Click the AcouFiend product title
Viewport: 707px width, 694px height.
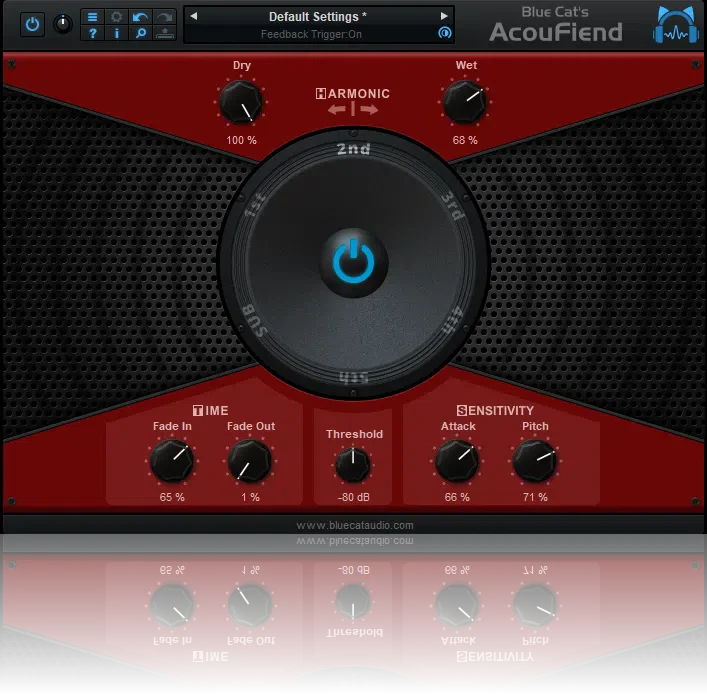click(x=556, y=32)
